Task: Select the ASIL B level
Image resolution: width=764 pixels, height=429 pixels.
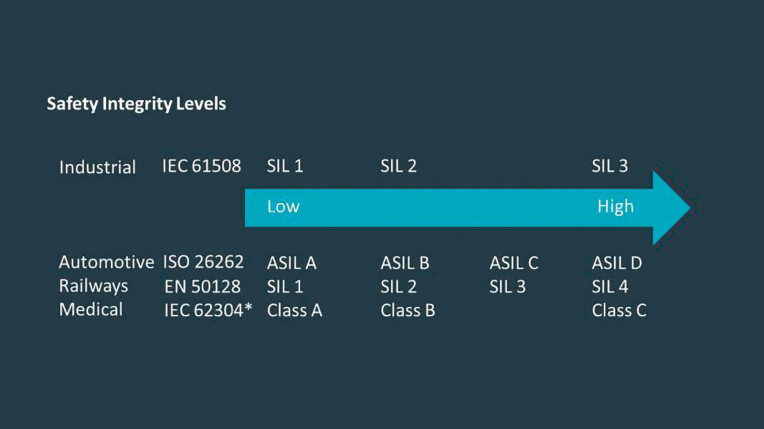Action: coord(405,263)
